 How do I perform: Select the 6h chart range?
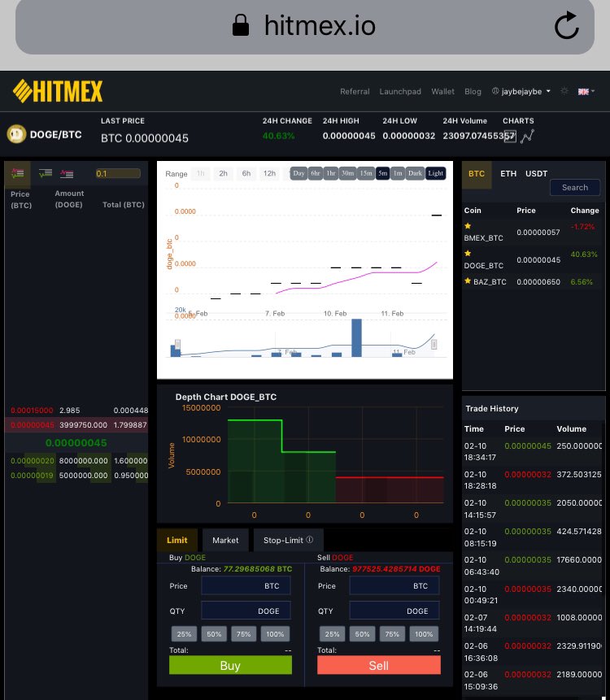click(246, 174)
